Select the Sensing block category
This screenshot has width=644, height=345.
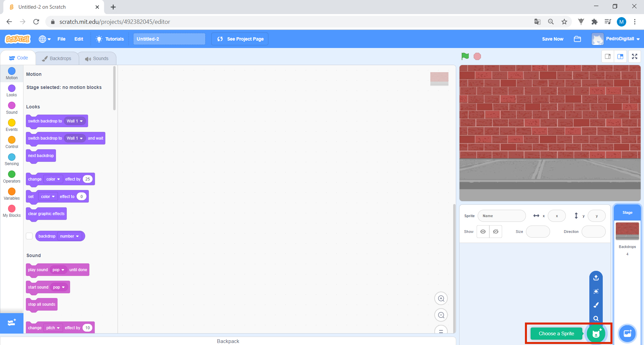pos(12,159)
